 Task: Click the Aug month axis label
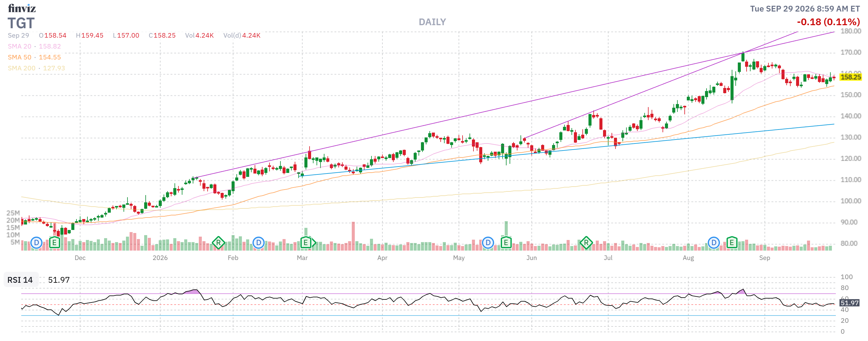point(688,258)
